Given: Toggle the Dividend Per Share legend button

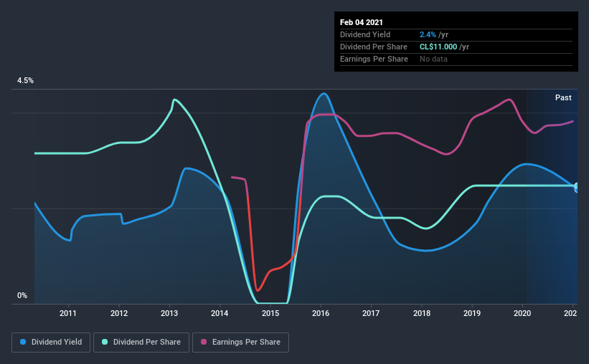Looking at the screenshot, I should point(141,343).
